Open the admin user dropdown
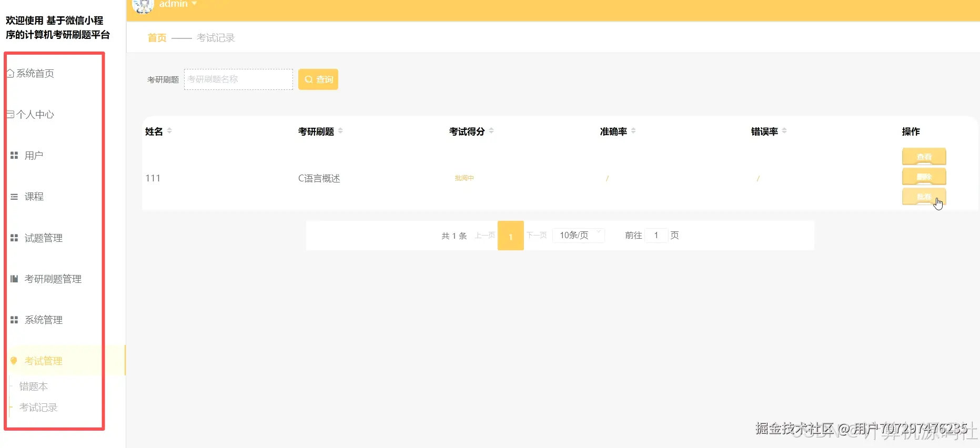The image size is (980, 448). tap(178, 4)
